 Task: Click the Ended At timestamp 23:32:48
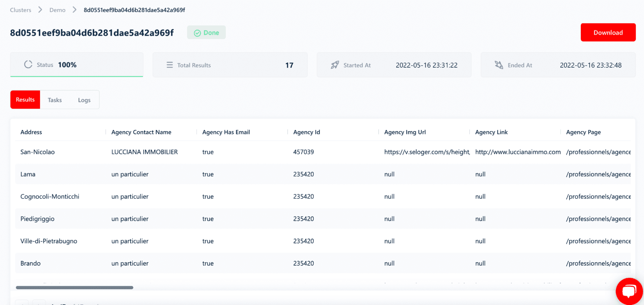pos(591,65)
